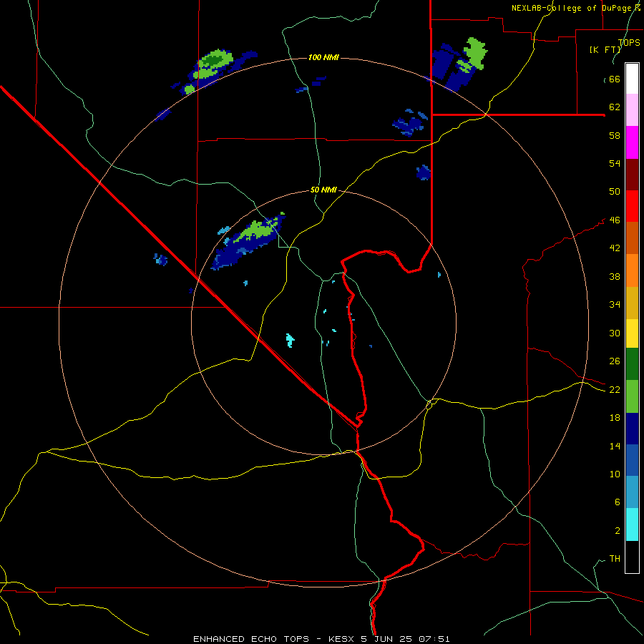Image resolution: width=644 pixels, height=644 pixels.
Task: Click the bright orange legend swatch
Action: click(632, 270)
